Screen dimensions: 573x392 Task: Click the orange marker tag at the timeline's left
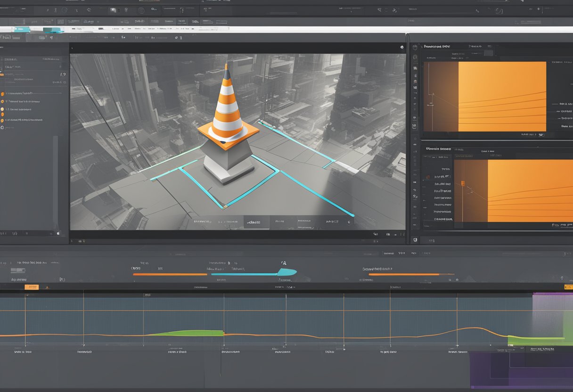click(x=32, y=286)
